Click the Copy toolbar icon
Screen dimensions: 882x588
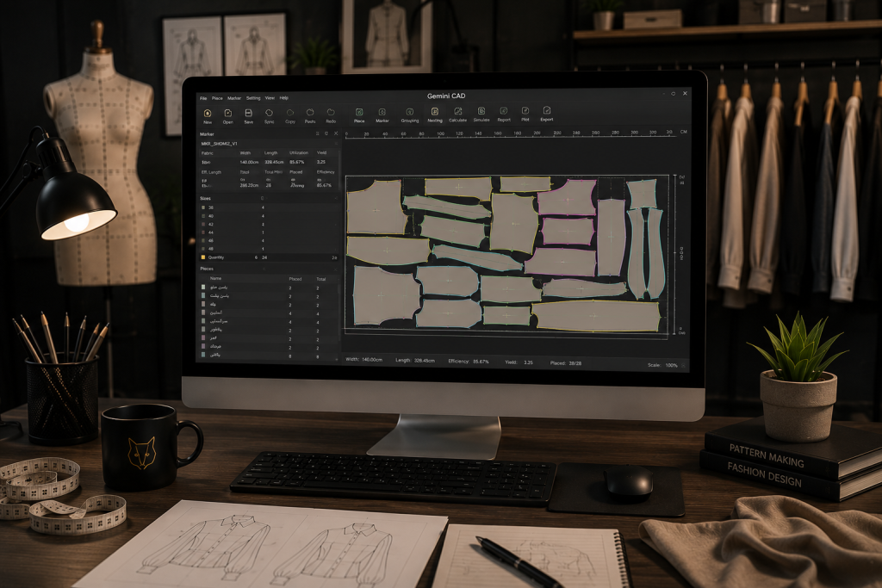pos(289,113)
